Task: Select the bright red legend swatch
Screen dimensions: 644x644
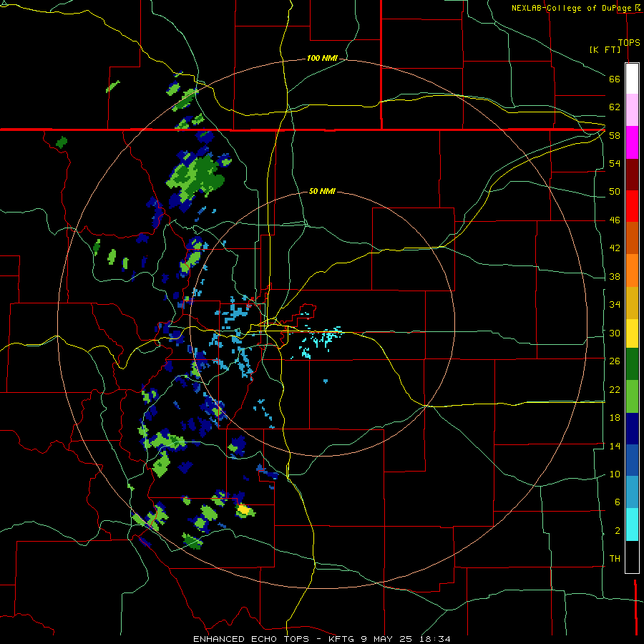Action: [x=632, y=206]
